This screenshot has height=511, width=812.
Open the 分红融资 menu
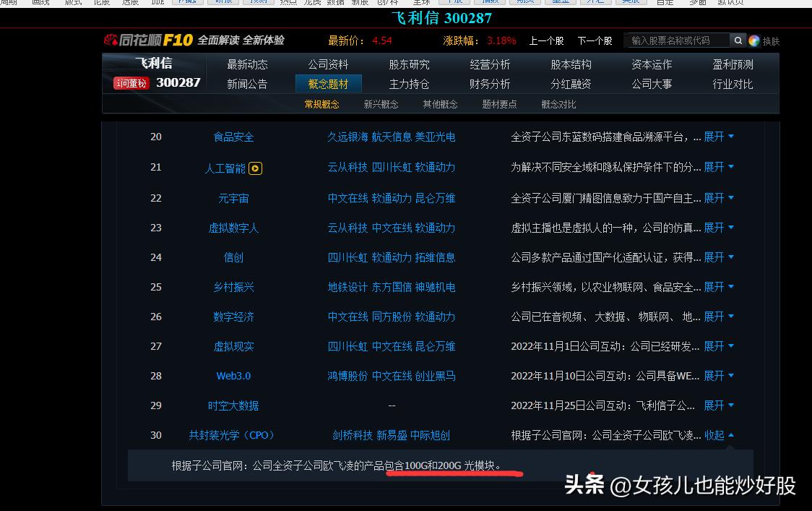point(571,84)
